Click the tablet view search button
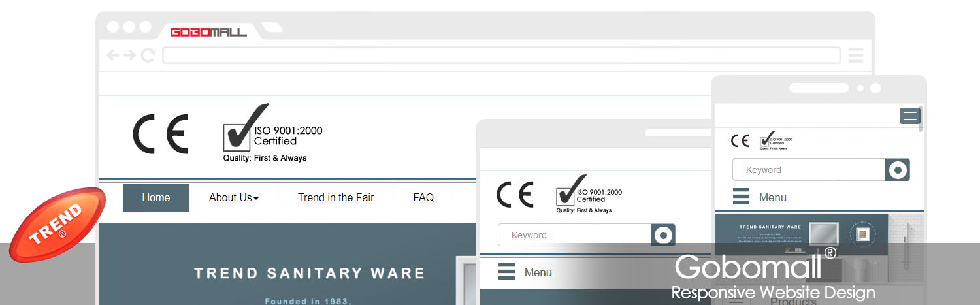This screenshot has width=980, height=305. tap(663, 235)
